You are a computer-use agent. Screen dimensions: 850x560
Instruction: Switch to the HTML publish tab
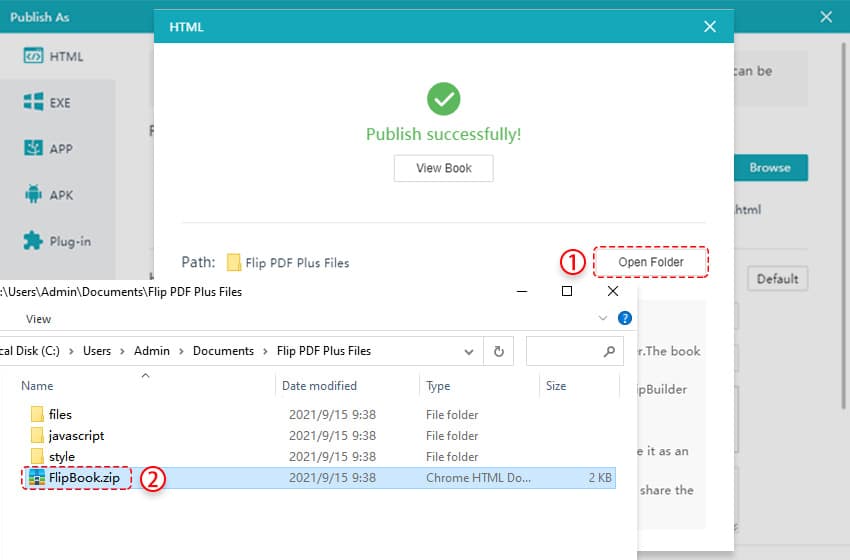(57, 56)
